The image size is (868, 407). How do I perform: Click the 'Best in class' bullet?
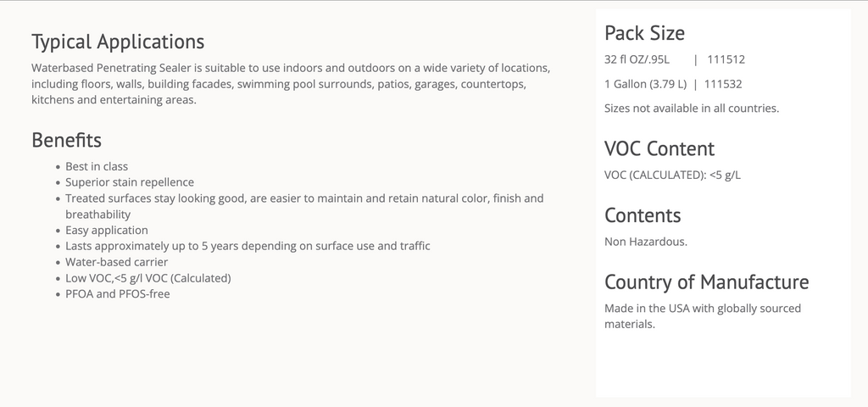[x=97, y=167]
